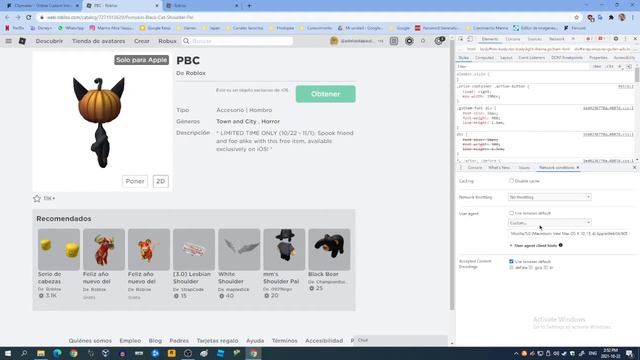Open the Horror genre link

271,122
